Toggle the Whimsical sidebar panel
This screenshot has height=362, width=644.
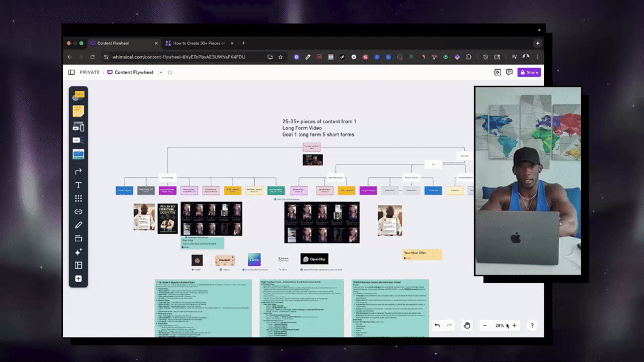pyautogui.click(x=72, y=72)
